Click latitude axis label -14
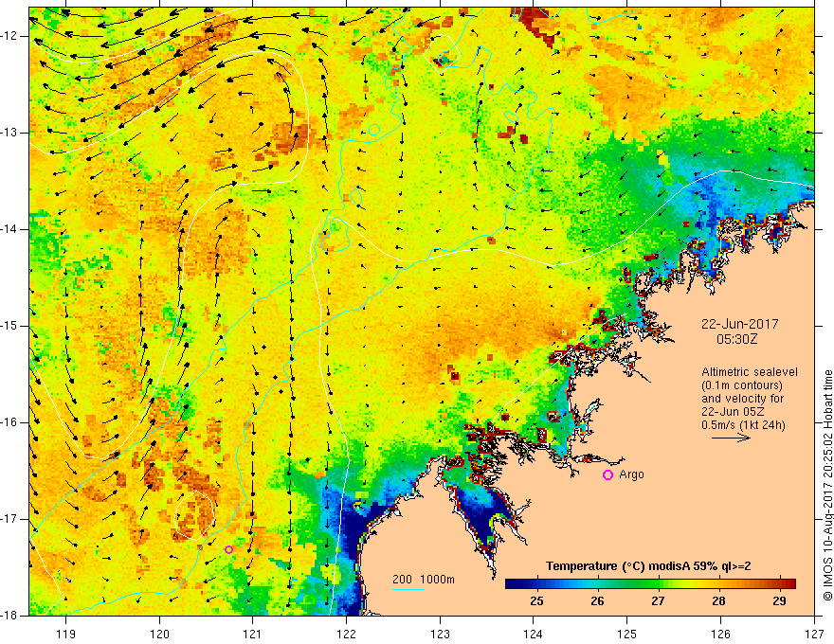 click(9, 229)
